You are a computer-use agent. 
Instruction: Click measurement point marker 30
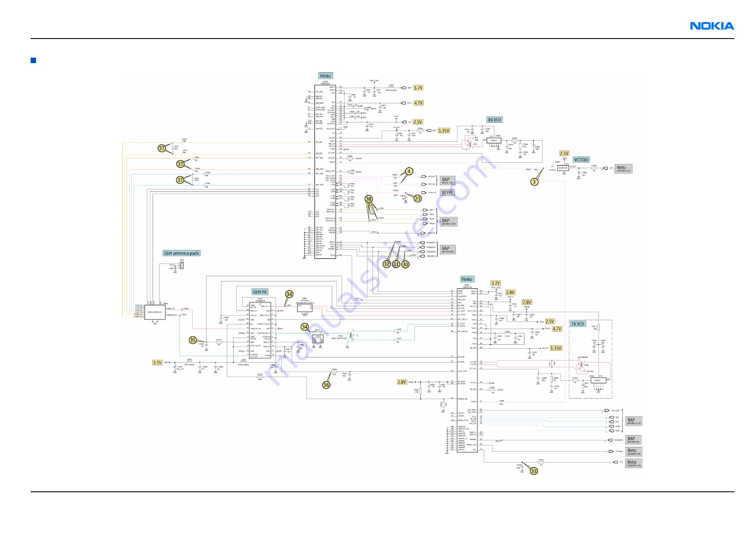point(405,264)
